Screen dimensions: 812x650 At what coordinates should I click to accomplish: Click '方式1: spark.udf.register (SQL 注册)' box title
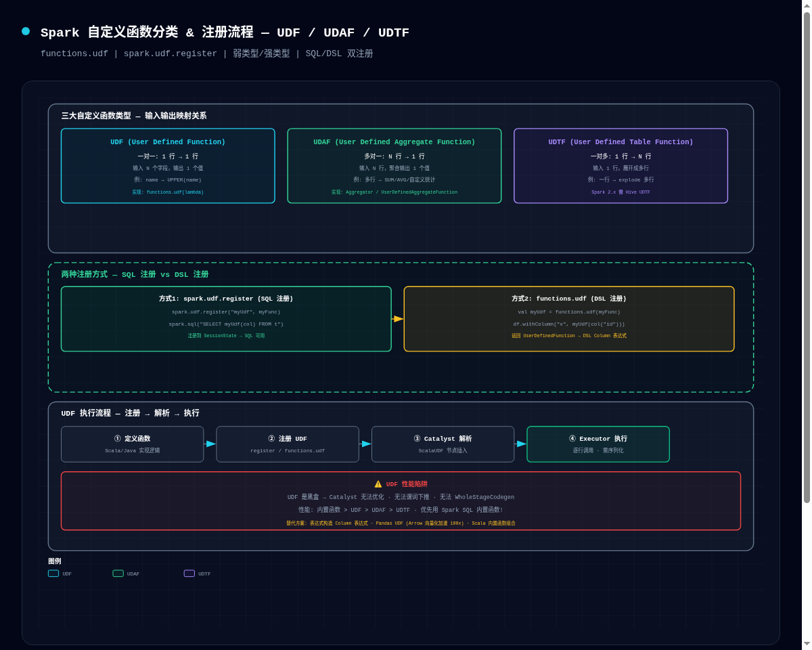226,299
